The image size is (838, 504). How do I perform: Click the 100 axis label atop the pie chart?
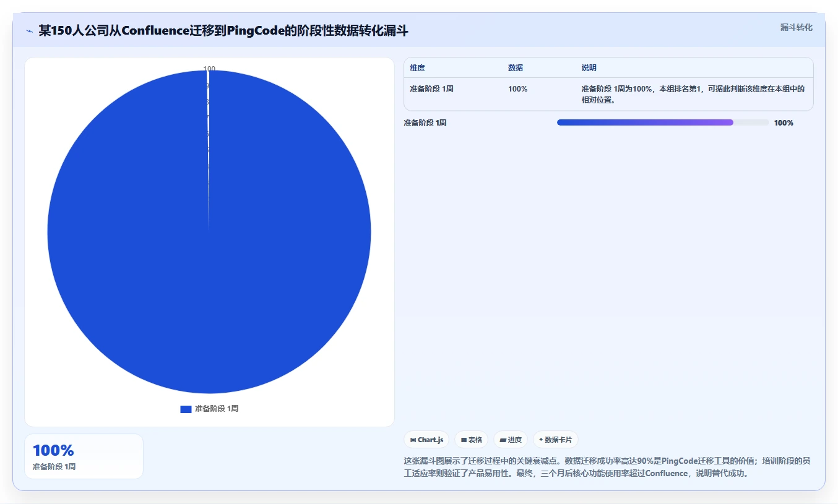(x=209, y=69)
